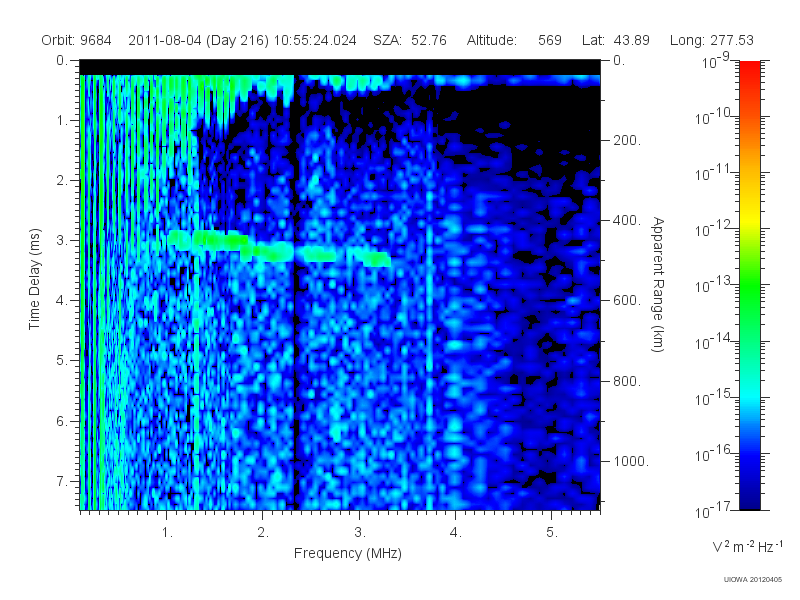
Task: Click the red top of the color bar
Action: [749, 69]
